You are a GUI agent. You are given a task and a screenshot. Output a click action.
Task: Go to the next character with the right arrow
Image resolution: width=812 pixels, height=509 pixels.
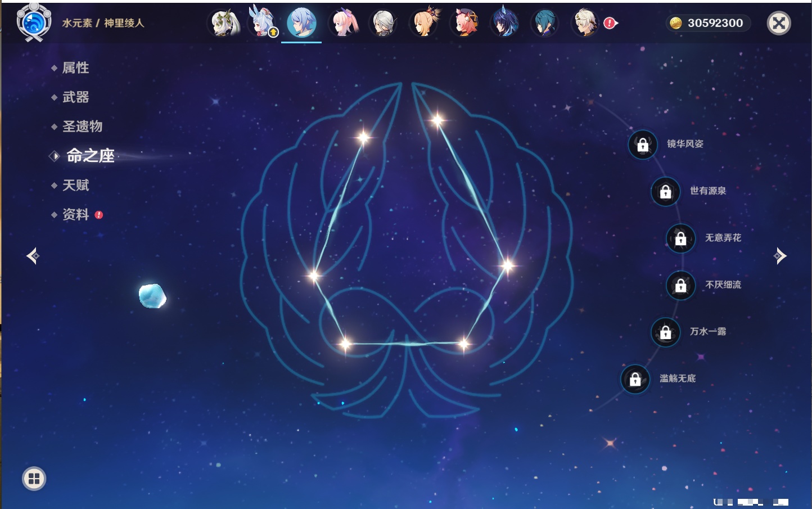click(780, 256)
